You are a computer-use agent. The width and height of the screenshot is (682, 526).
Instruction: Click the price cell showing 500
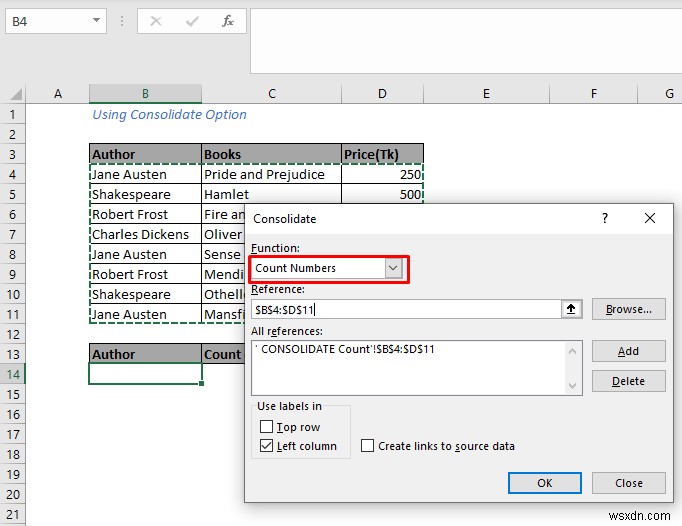[382, 194]
